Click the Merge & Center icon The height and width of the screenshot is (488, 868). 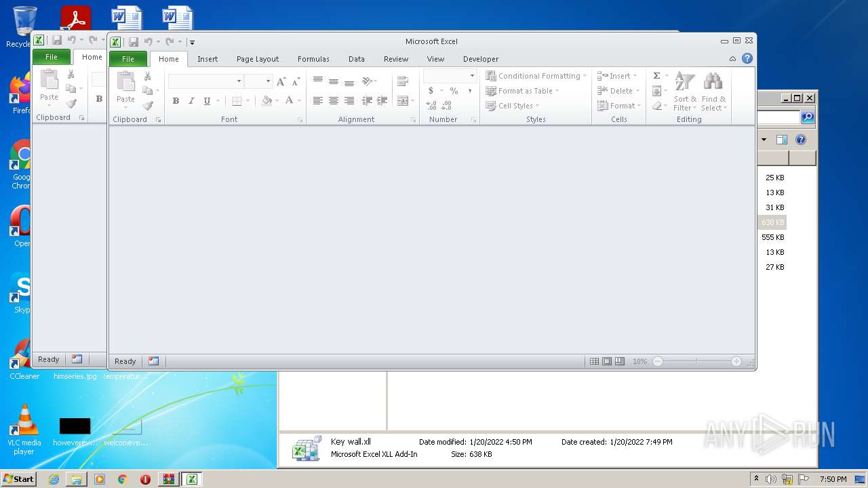click(403, 101)
